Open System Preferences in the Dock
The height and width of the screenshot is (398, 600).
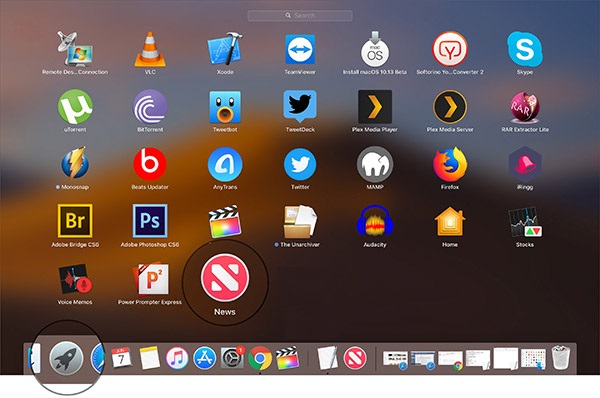pyautogui.click(x=232, y=358)
